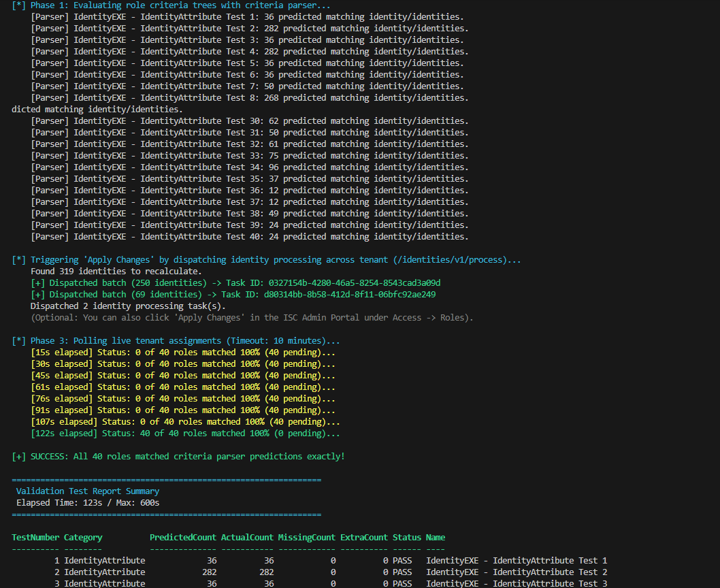Click the TestNumber column header
720x588 pixels.
pos(35,538)
